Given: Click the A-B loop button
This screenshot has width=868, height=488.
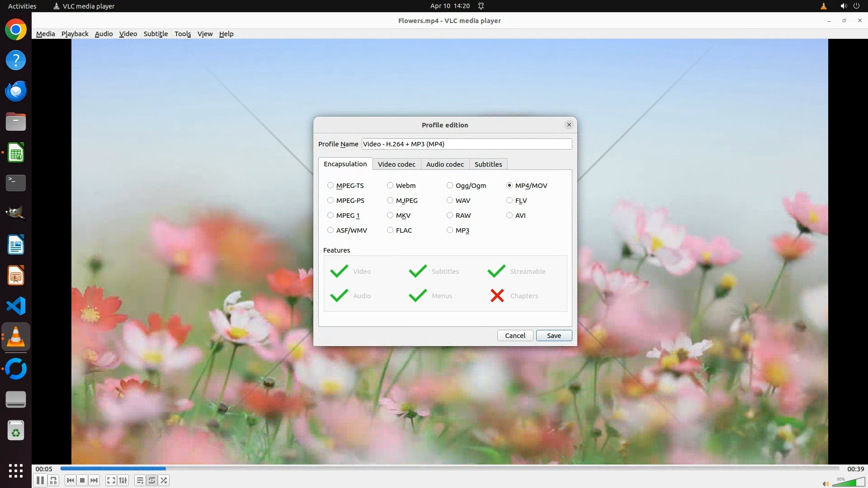Looking at the screenshot, I should pyautogui.click(x=53, y=480).
